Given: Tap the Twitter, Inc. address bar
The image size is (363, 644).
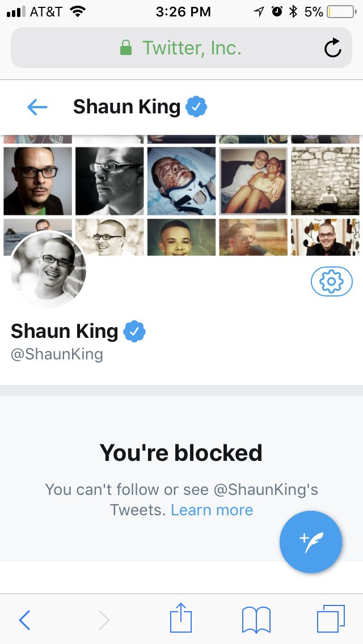Looking at the screenshot, I should (x=181, y=48).
